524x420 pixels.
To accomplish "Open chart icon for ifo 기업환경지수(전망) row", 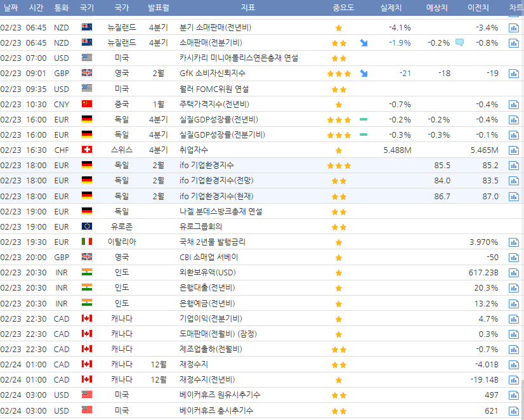I will pos(514,181).
